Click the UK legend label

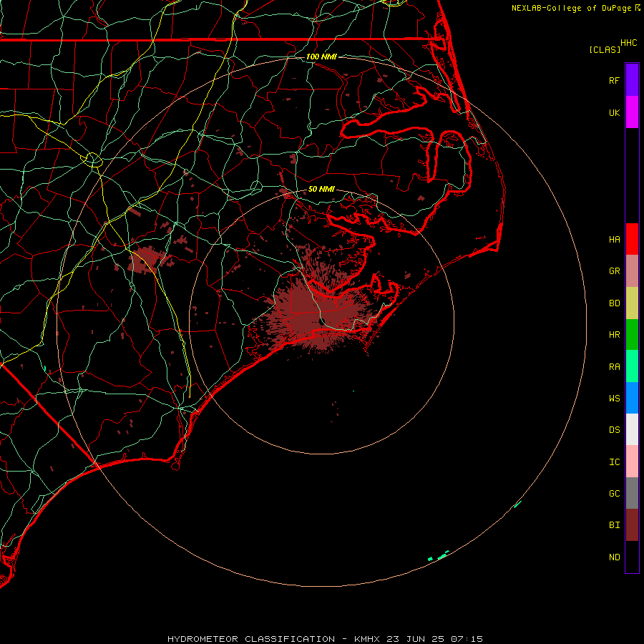614,112
